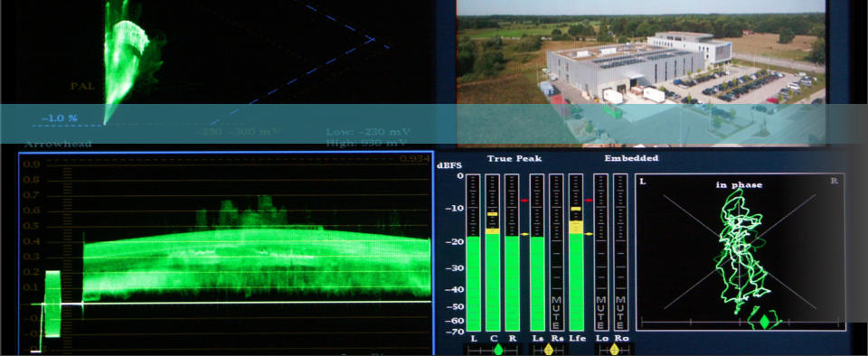Select the green luma waveform display tile
Image resolution: width=868 pixels, height=356 pixels.
[x=226, y=253]
